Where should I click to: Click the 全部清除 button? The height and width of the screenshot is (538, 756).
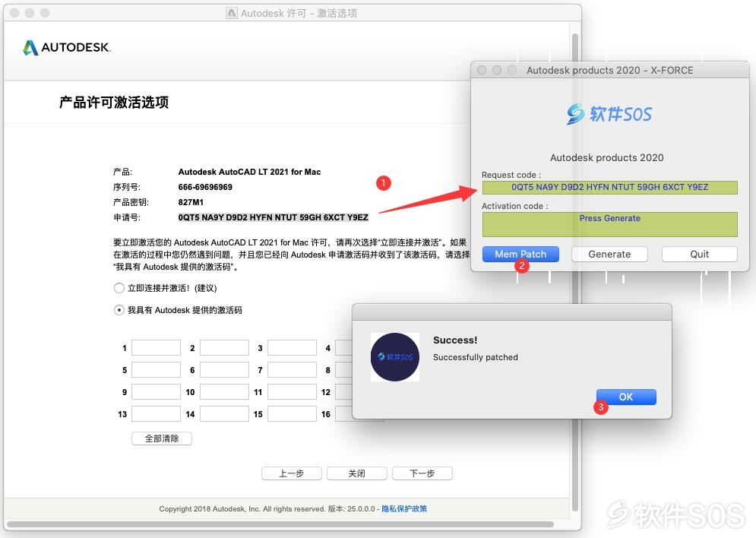pos(162,438)
